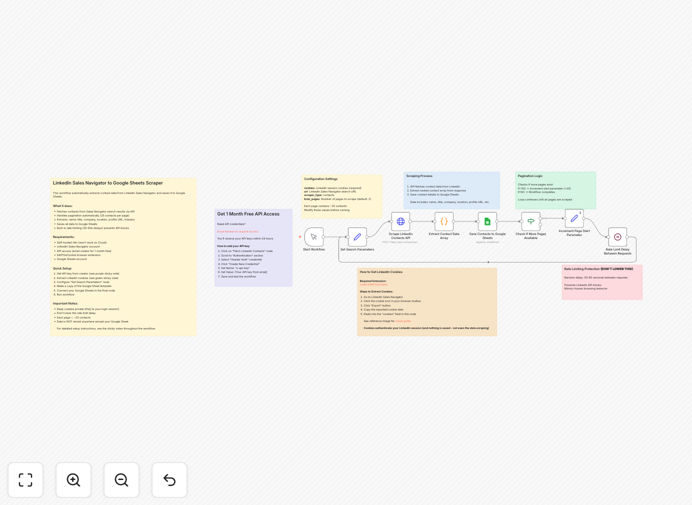The image size is (692, 505).
Task: Click the 'Important Notes' heading in the main note
Action: 65,303
